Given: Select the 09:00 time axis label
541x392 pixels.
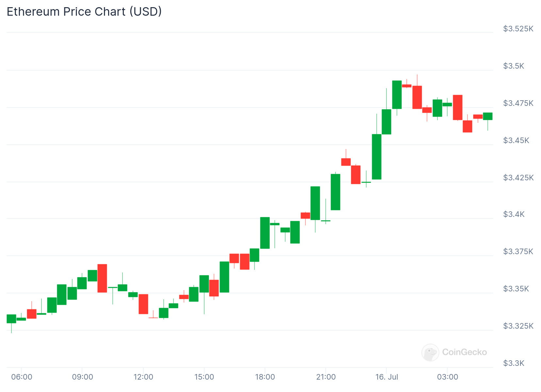Looking at the screenshot, I should 82,377.
